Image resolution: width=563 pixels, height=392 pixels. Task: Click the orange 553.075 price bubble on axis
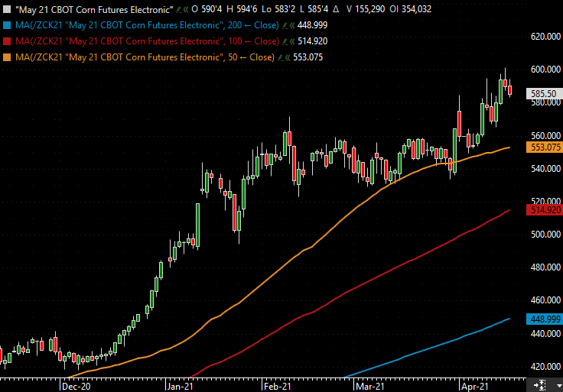(545, 147)
